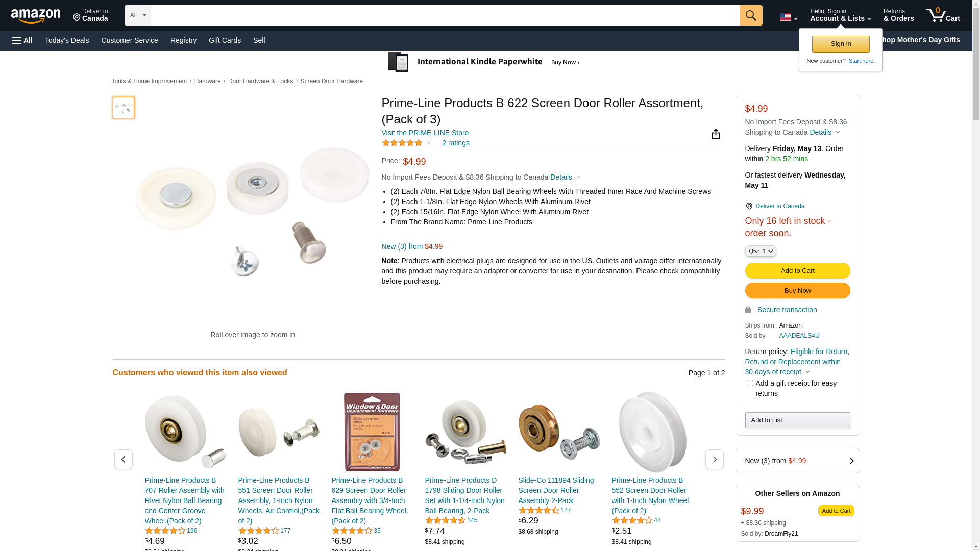Check Add a gift receipt checkbox

tap(749, 383)
